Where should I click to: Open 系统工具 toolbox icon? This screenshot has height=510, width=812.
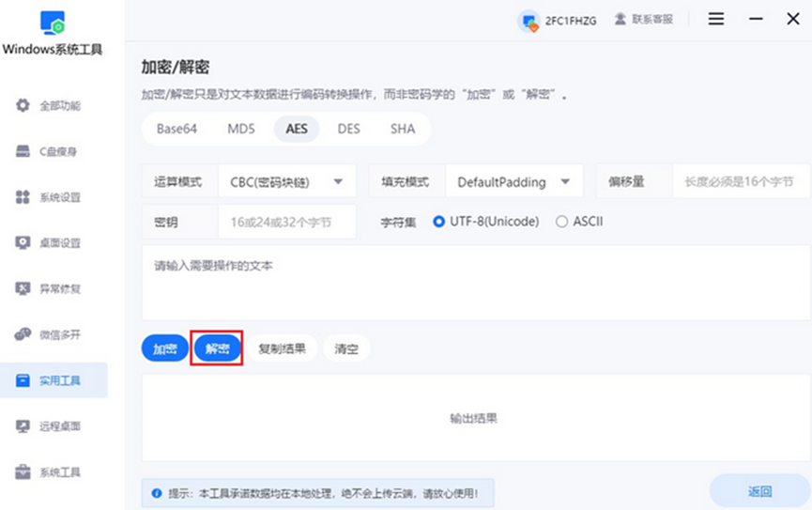[x=23, y=471]
